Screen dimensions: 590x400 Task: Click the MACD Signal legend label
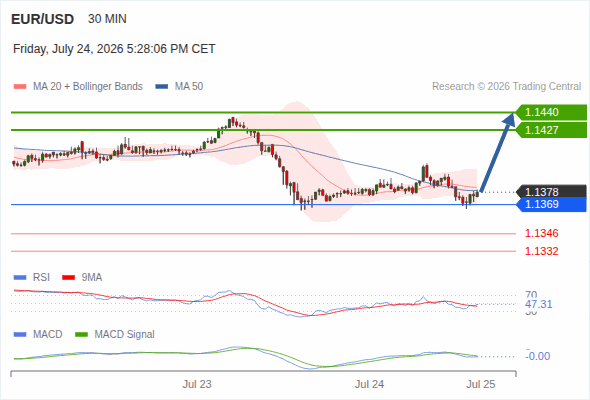pyautogui.click(x=125, y=335)
